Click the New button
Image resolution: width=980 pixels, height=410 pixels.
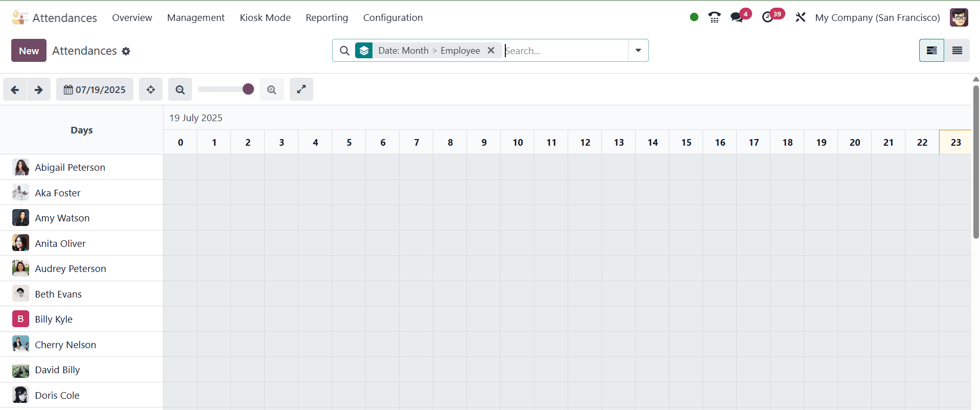click(x=29, y=51)
